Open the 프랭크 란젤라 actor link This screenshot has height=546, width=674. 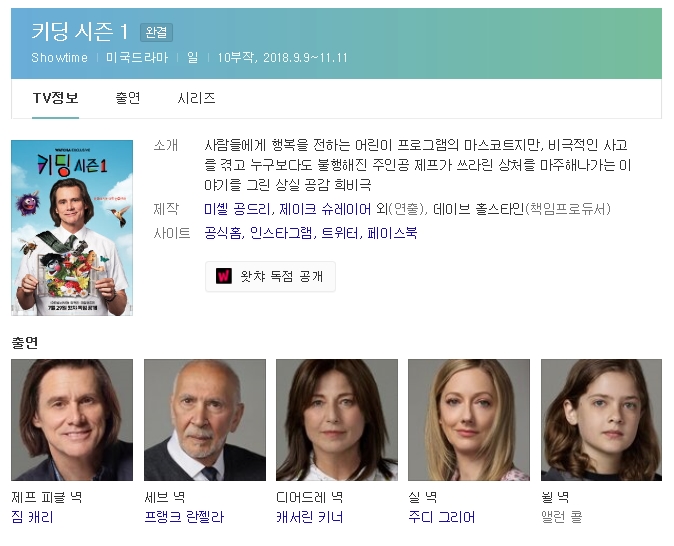pyautogui.click(x=184, y=517)
